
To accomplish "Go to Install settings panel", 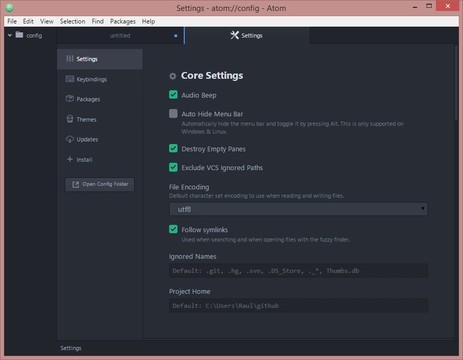I will [x=100, y=159].
